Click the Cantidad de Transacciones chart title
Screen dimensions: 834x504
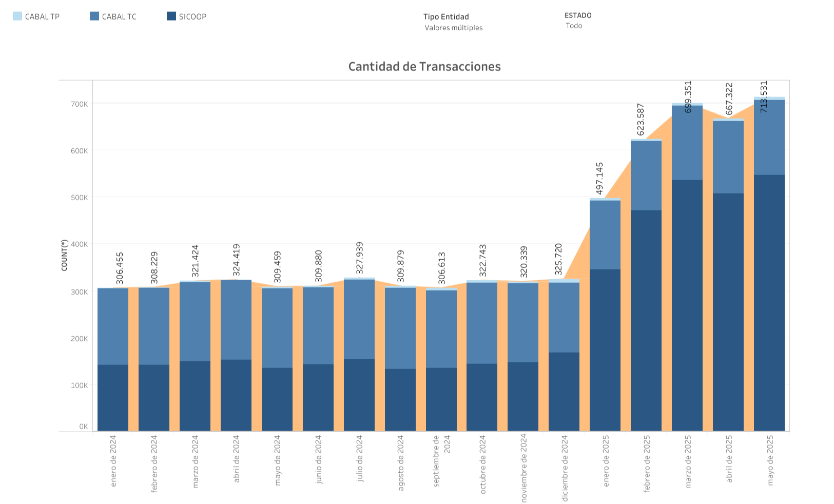tap(424, 66)
